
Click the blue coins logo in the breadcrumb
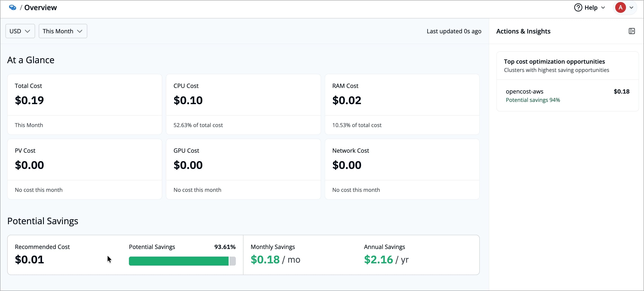(x=12, y=7)
